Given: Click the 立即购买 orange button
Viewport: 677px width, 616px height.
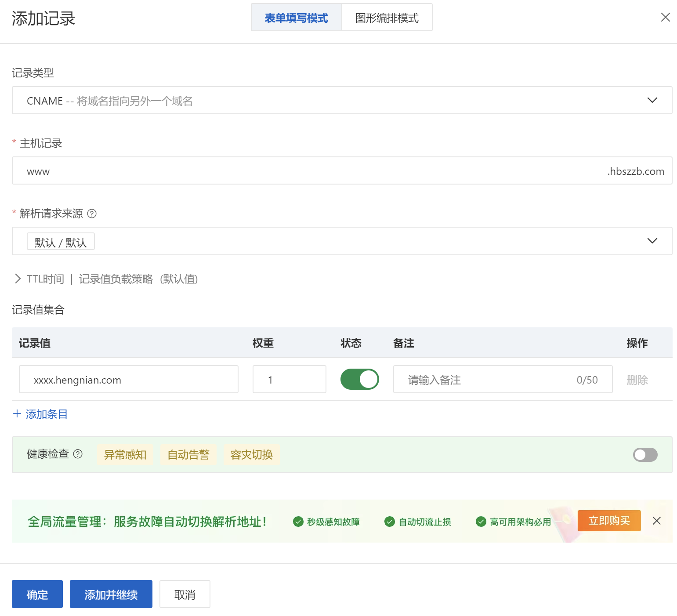Looking at the screenshot, I should [x=609, y=521].
